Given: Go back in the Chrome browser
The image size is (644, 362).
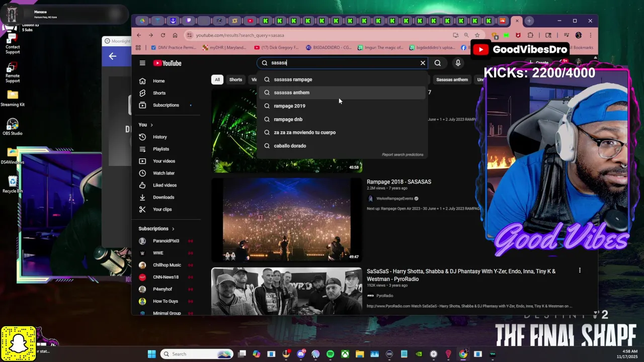Looking at the screenshot, I should (139, 35).
